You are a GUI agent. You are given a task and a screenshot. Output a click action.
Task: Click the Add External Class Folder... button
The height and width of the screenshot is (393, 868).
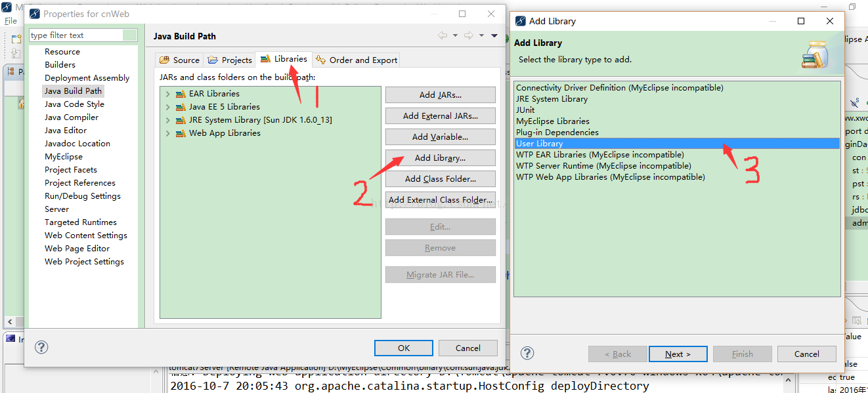coord(440,200)
